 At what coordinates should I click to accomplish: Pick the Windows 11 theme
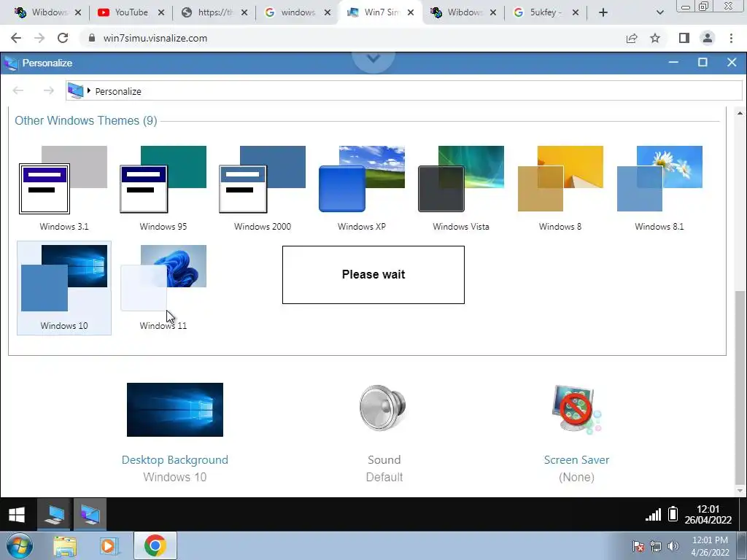163,287
